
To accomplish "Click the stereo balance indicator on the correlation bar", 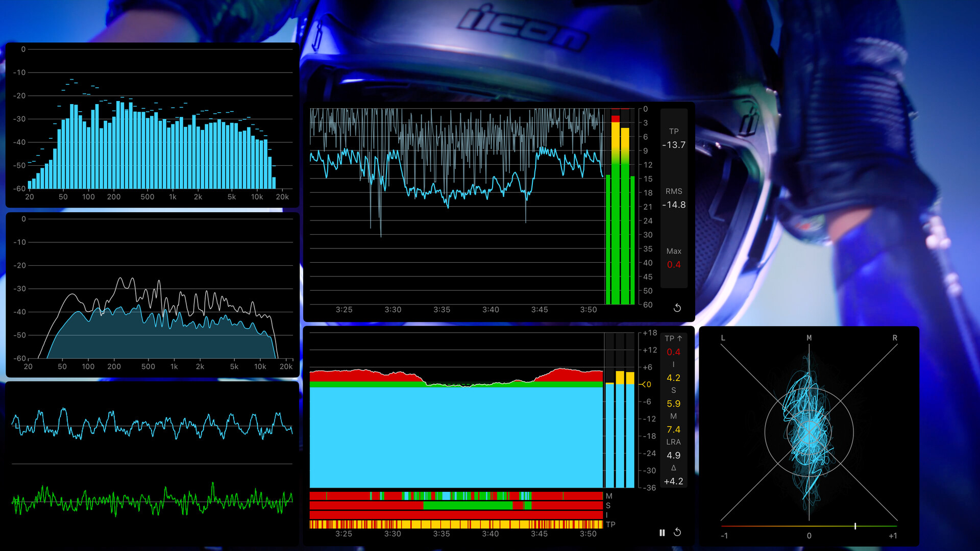I will 855,525.
